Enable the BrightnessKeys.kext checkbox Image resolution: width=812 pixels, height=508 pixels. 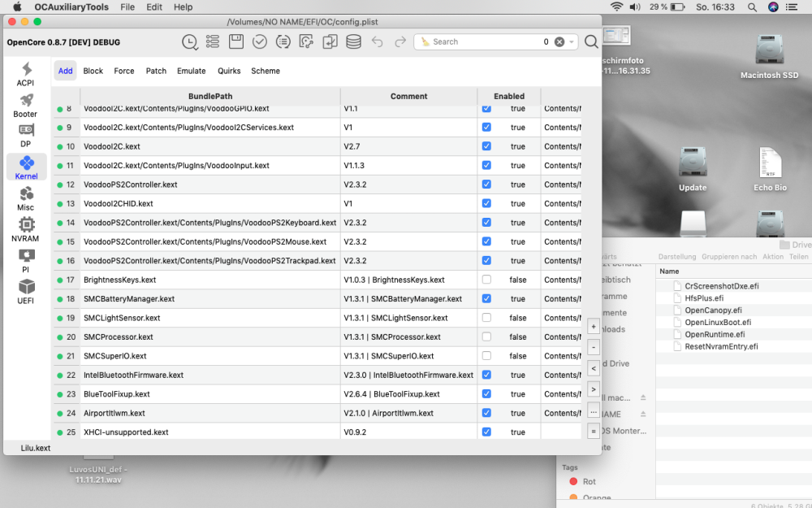pos(486,280)
